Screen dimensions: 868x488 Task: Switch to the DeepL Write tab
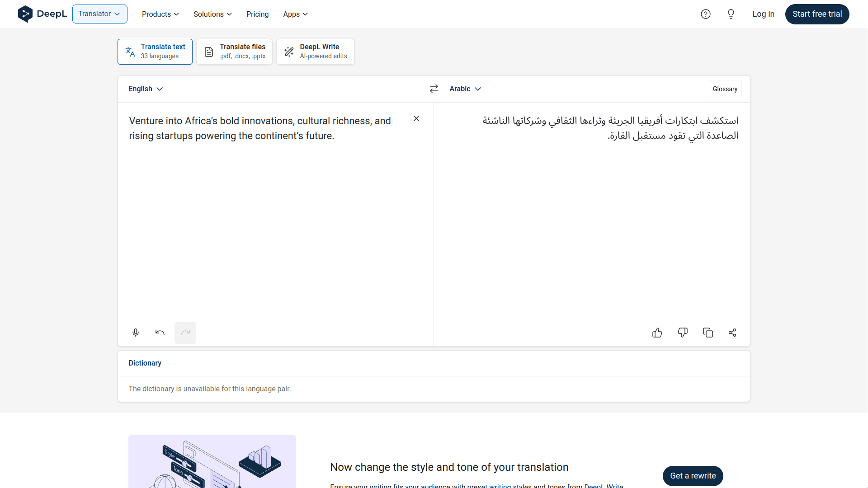(315, 52)
